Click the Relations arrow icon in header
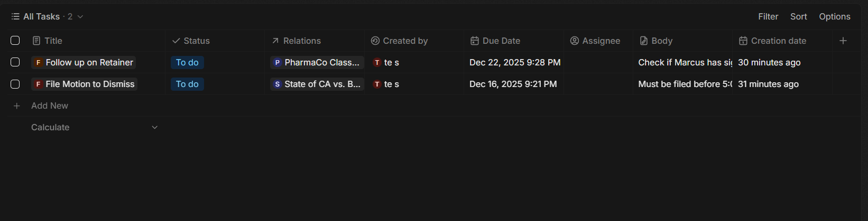Screen dimensions: 868x221 pos(275,41)
